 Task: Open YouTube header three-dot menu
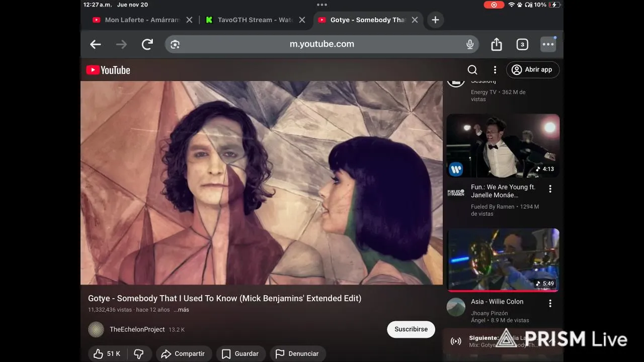tap(495, 70)
